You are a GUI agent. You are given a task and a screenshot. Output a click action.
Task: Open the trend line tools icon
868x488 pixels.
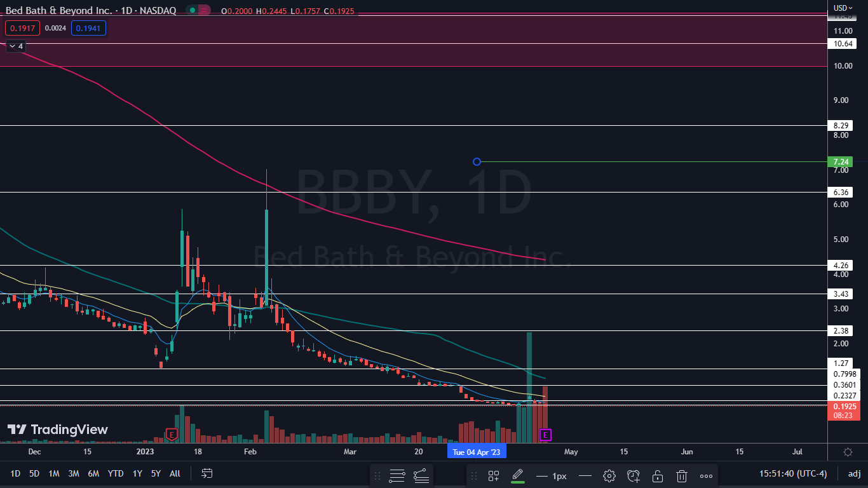[420, 475]
